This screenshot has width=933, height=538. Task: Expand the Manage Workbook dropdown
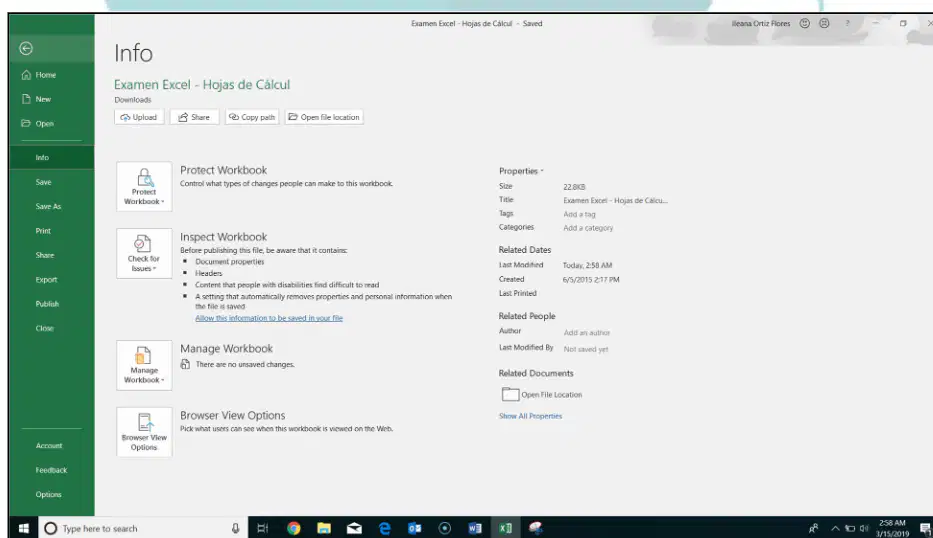pyautogui.click(x=144, y=365)
